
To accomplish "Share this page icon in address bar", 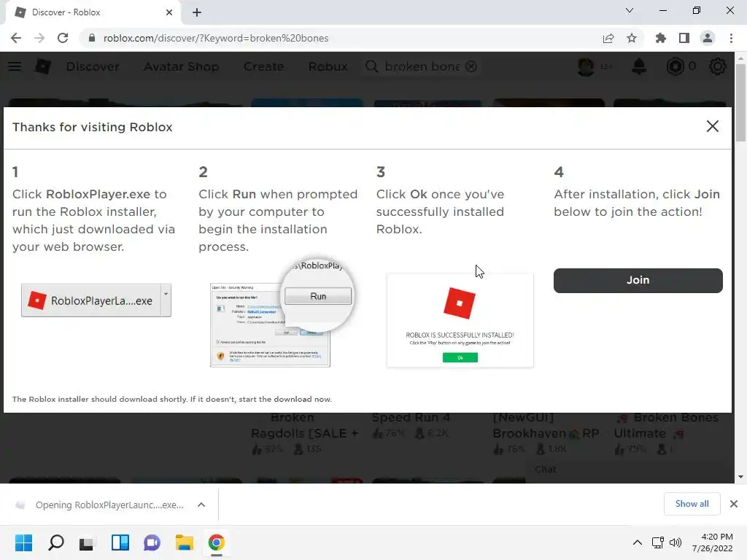I will 608,38.
